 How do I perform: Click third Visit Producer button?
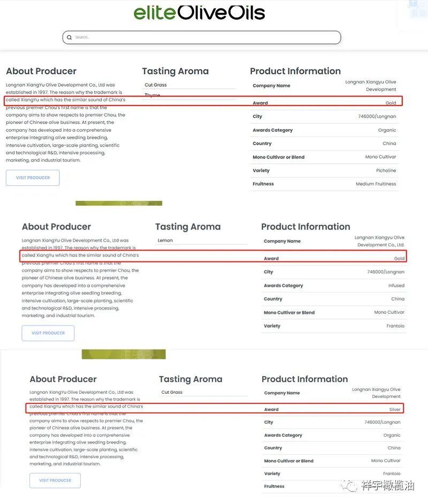coord(55,480)
